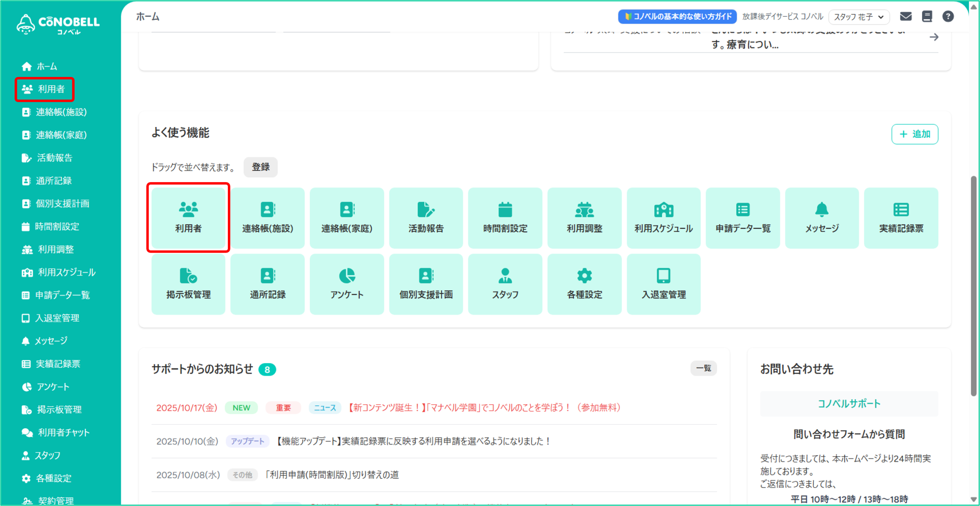Viewport: 980px width, 506px height.
Task: Open the 掲示板管理 tile
Action: (188, 284)
